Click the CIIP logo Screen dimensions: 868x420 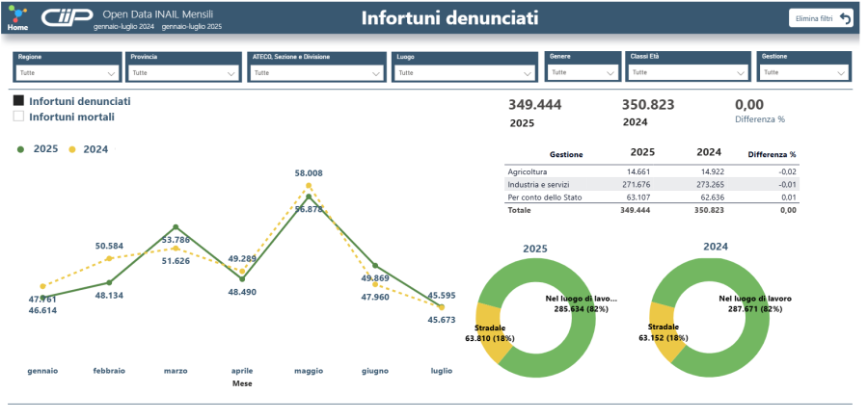tap(65, 18)
